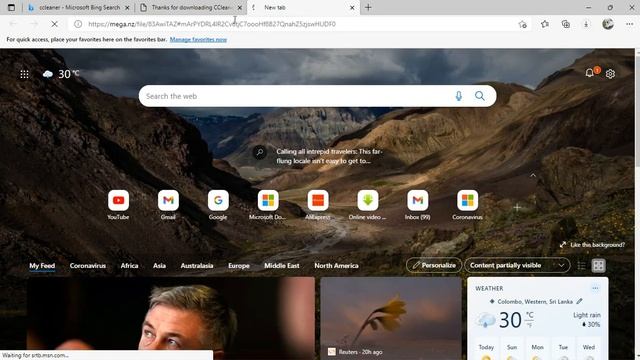Select the Australasia feed tab
Image resolution: width=640 pixels, height=360 pixels.
[x=197, y=266]
